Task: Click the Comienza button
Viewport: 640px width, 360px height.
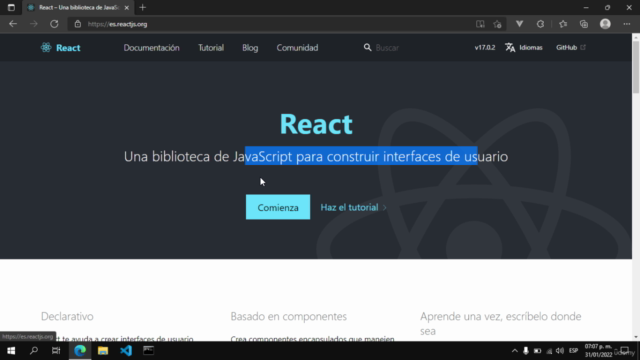Action: 278,207
